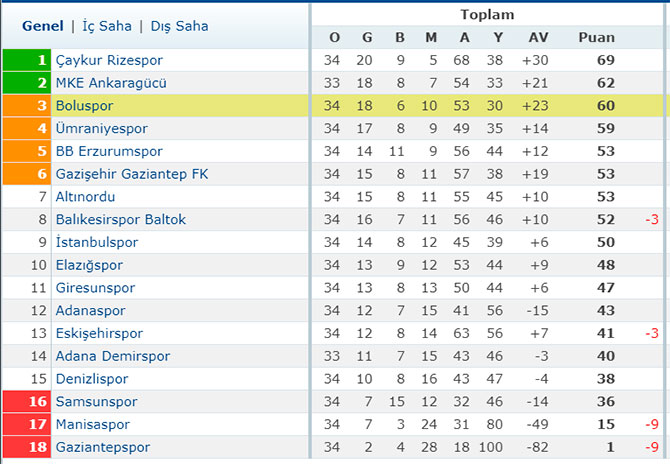Viewport: 670px width, 464px height.
Task: Open the İstanbulspor team link
Action: pos(97,242)
